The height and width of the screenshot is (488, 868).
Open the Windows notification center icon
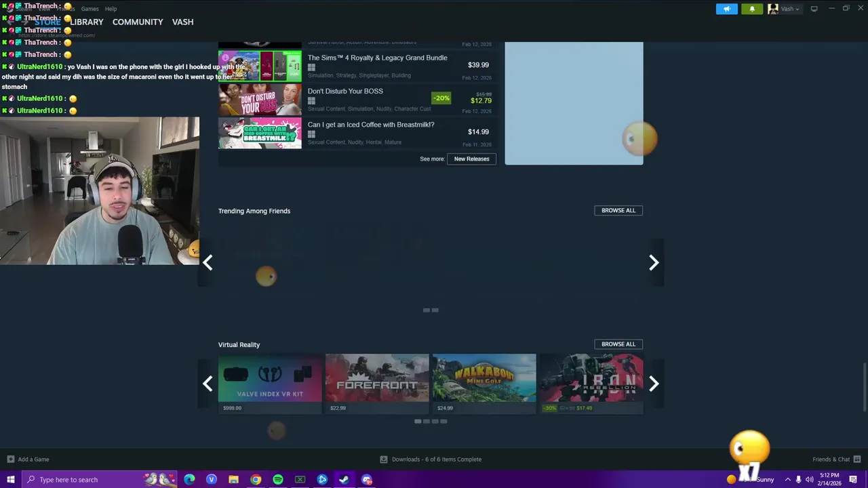(x=853, y=479)
